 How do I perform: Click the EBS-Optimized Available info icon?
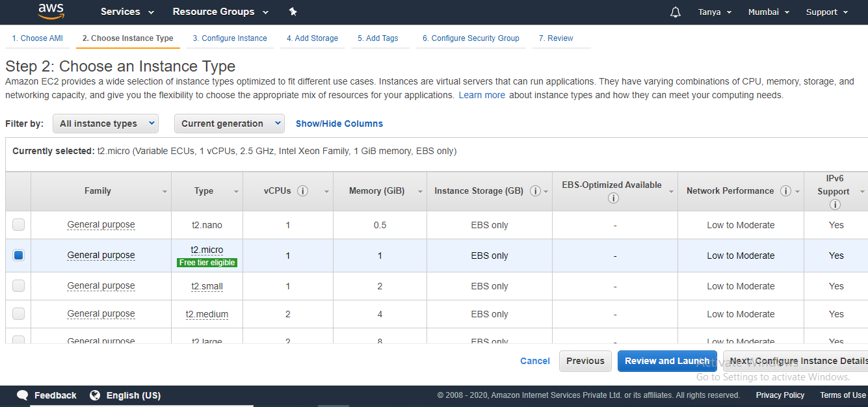[612, 198]
